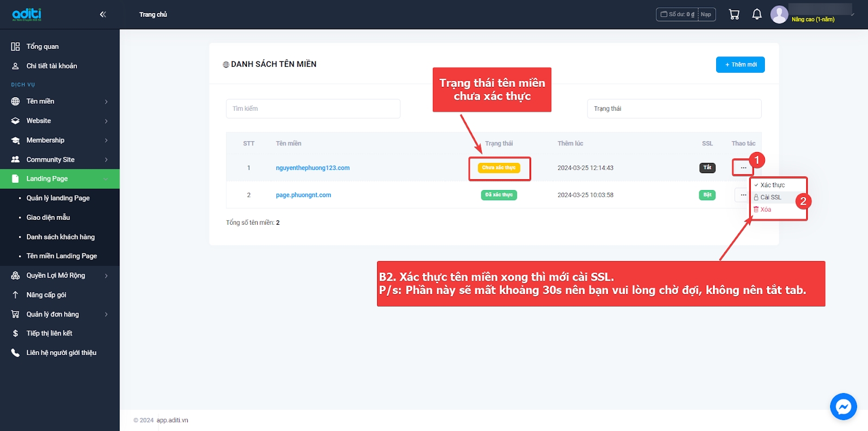Expand the Tên miền sidebar menu
The image size is (868, 431).
(60, 102)
